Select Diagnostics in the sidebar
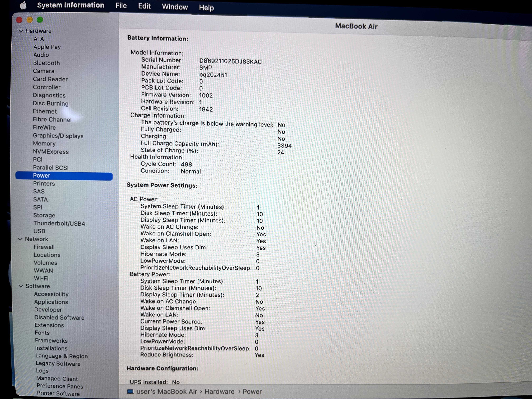532x399 pixels. pyautogui.click(x=49, y=95)
